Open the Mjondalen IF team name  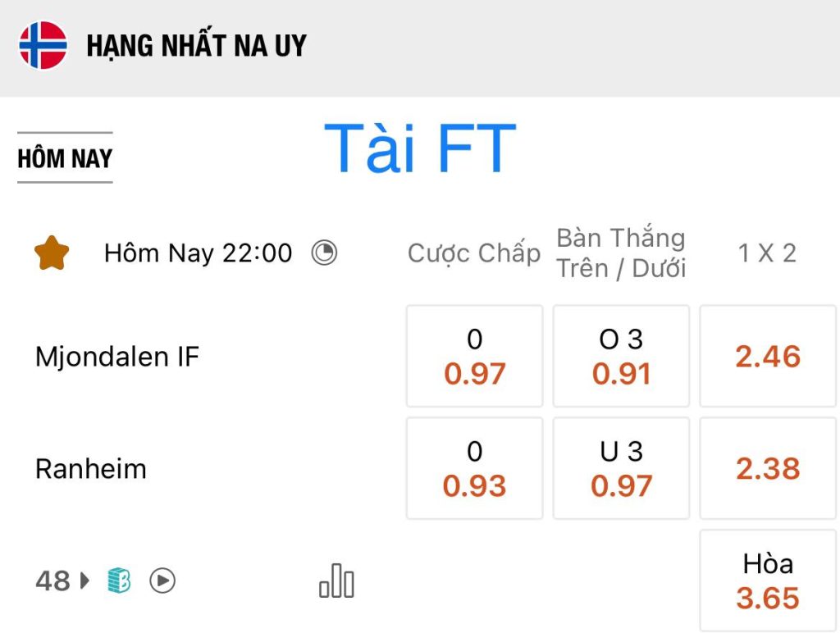tap(116, 357)
